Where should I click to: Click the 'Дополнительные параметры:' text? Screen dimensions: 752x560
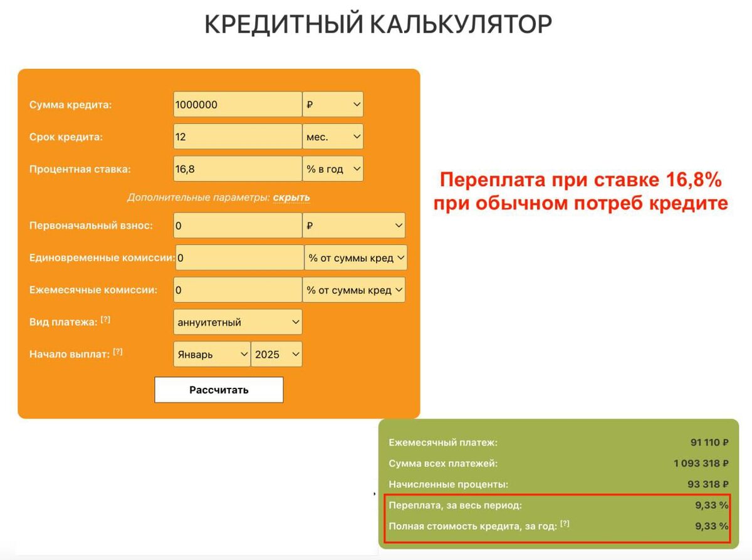pos(199,197)
